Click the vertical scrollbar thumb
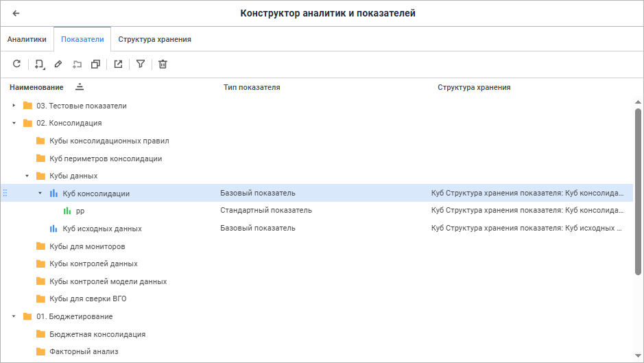 638,192
